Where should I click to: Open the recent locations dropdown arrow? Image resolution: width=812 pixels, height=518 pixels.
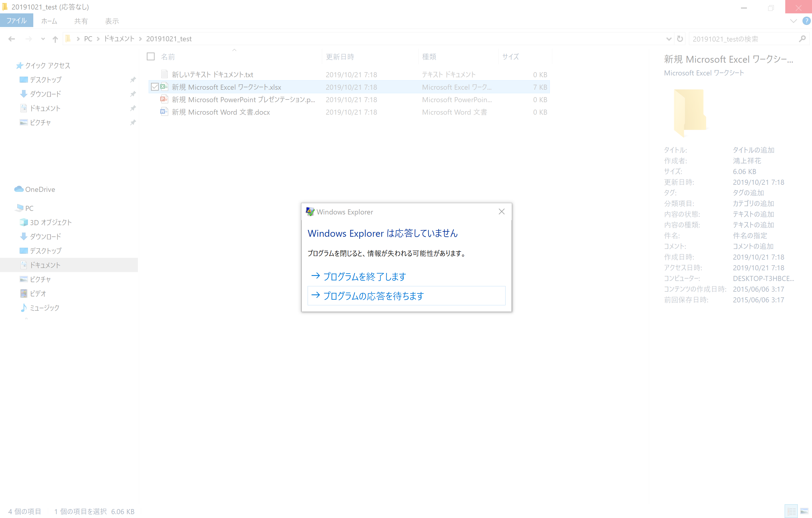(43, 39)
